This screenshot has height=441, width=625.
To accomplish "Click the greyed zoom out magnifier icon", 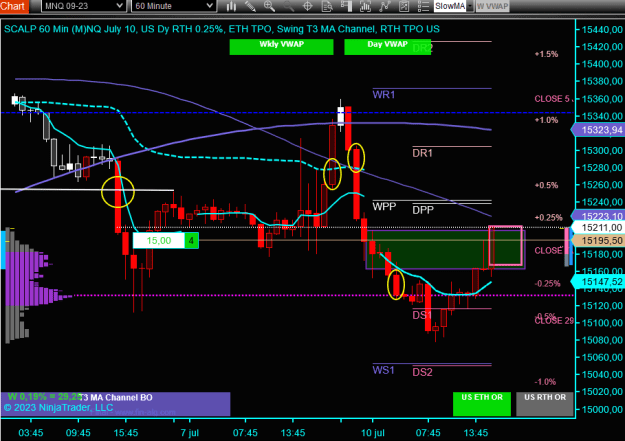I will tap(289, 6).
